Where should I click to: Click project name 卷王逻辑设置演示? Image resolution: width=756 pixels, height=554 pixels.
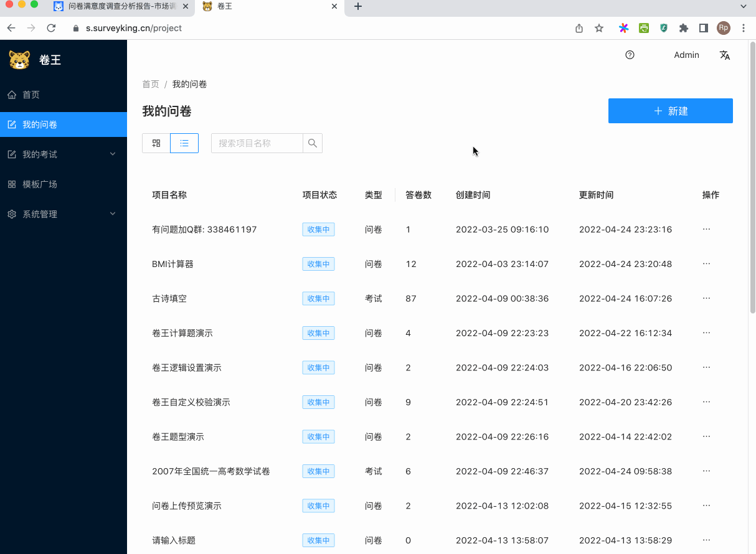point(187,368)
